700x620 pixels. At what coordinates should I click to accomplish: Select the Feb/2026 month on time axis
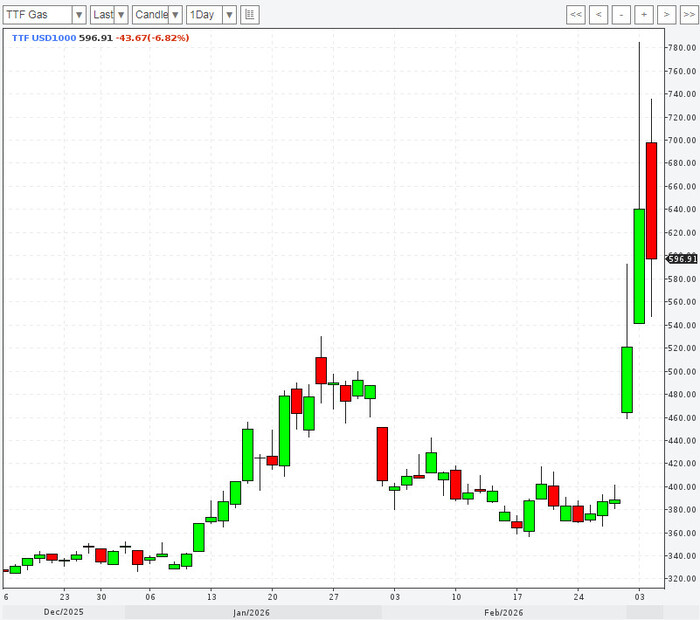[x=504, y=612]
